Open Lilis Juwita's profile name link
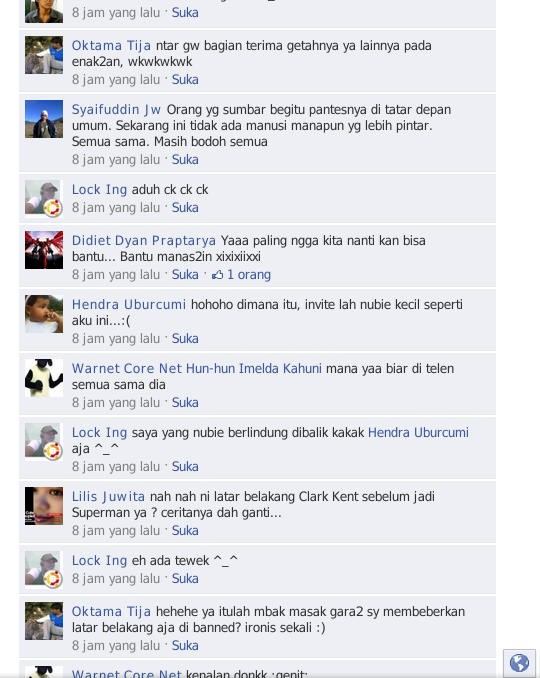This screenshot has height=678, width=540. 108,496
